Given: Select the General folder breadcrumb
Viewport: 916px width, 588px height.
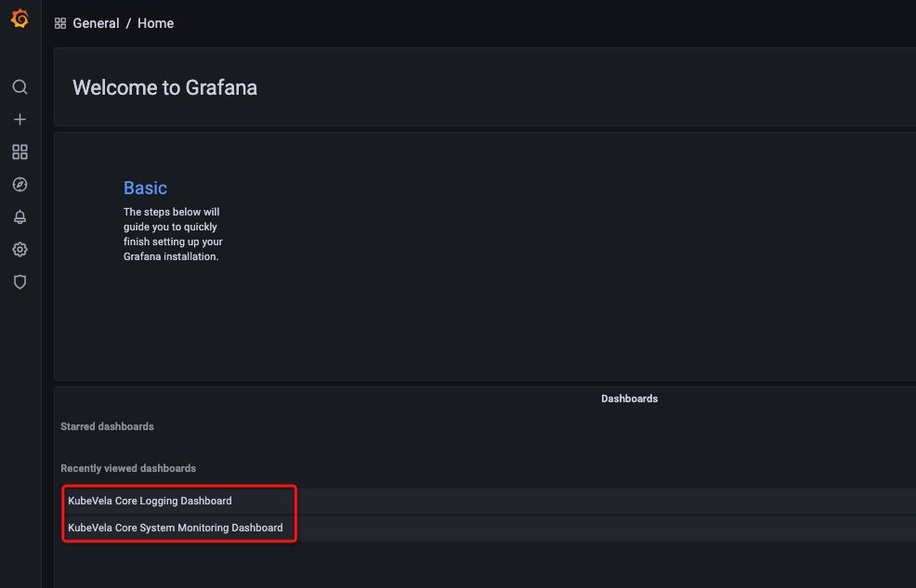Looking at the screenshot, I should (96, 23).
